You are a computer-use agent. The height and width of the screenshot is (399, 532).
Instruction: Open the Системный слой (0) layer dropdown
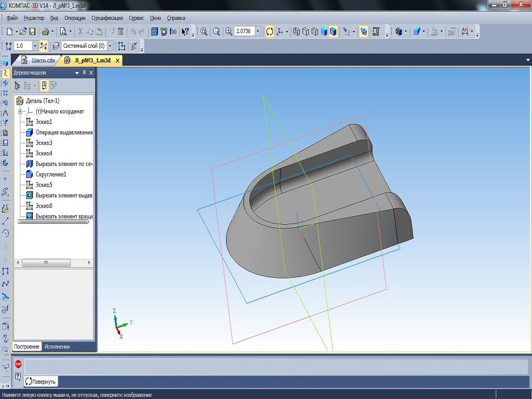point(110,46)
